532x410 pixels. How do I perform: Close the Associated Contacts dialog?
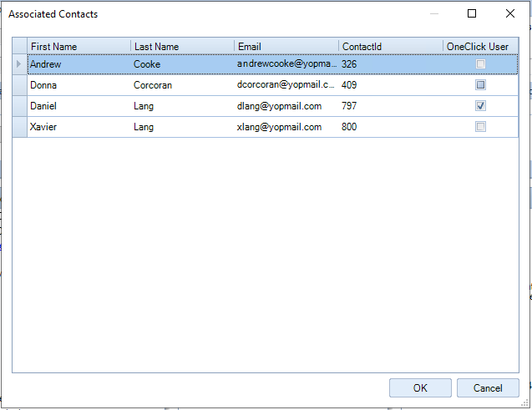510,13
